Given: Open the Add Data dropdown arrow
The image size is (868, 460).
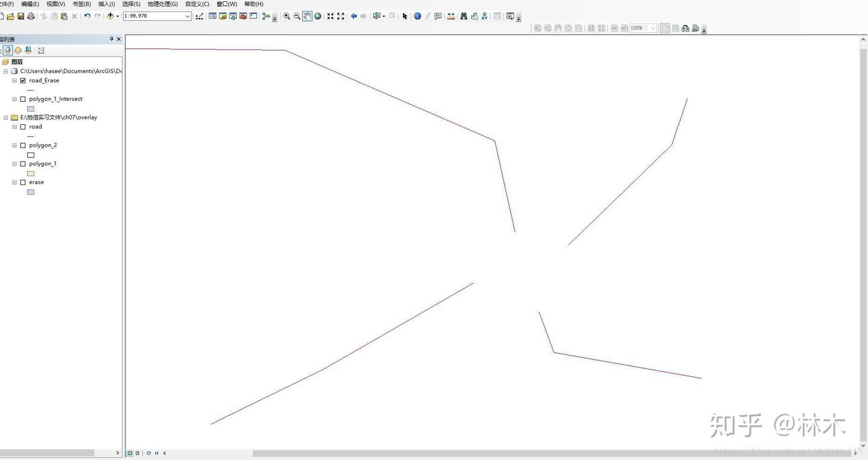Looking at the screenshot, I should [118, 16].
